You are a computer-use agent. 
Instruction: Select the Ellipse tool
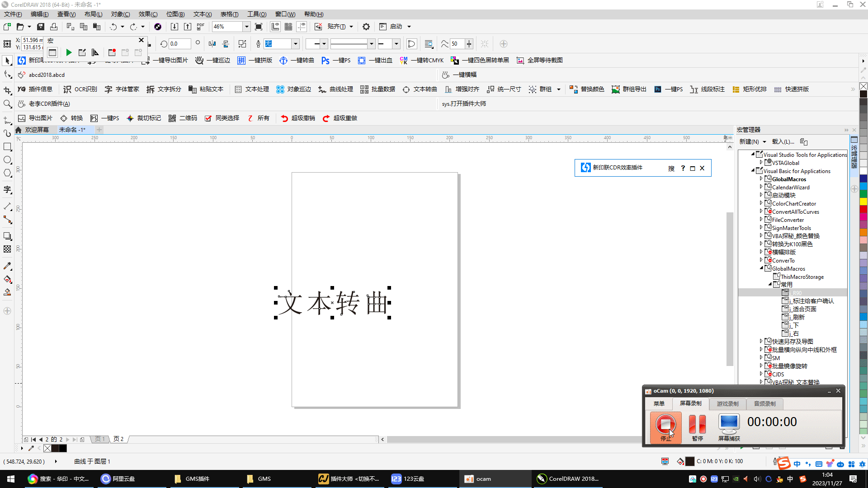(x=7, y=160)
